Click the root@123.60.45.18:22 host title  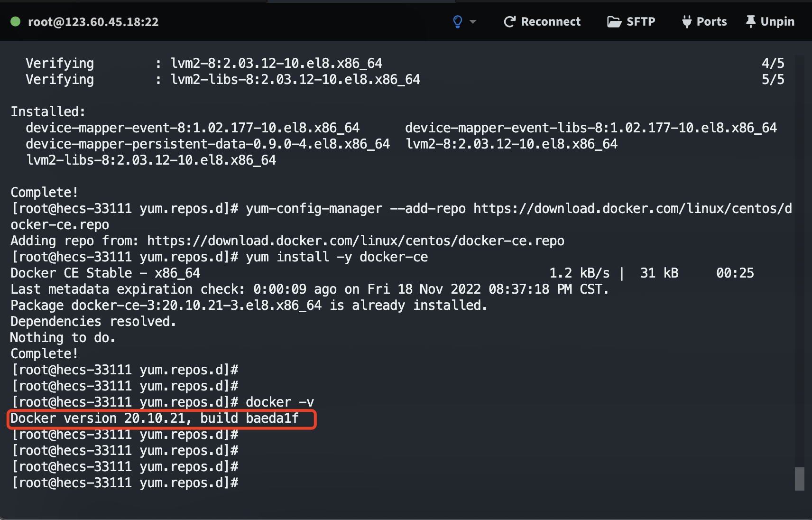pos(93,22)
